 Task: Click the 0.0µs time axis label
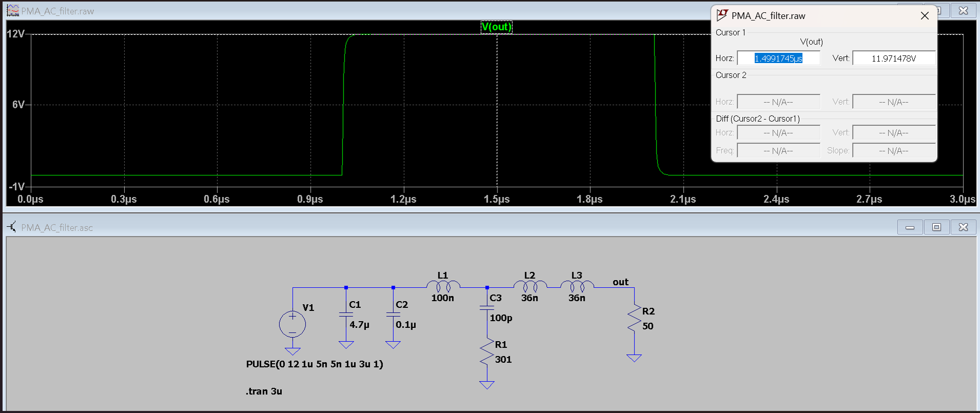30,199
